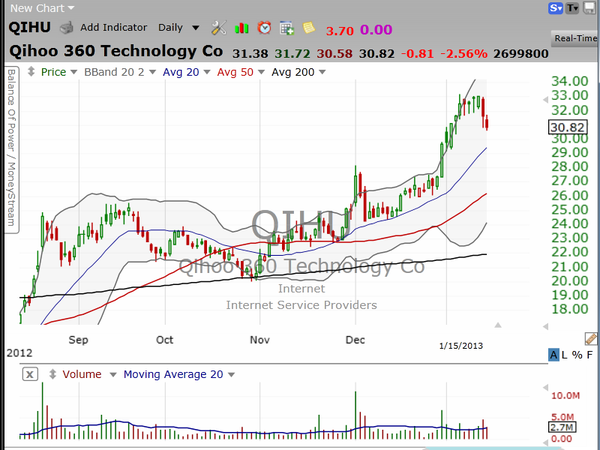The height and width of the screenshot is (450, 600).
Task: Open the Avg 20 moving average dropdown
Action: pos(186,72)
